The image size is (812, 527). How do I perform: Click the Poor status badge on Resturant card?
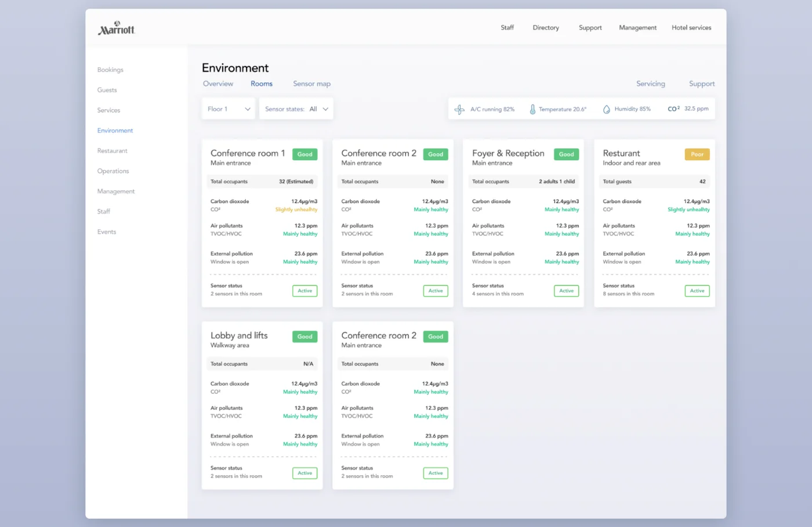point(697,154)
